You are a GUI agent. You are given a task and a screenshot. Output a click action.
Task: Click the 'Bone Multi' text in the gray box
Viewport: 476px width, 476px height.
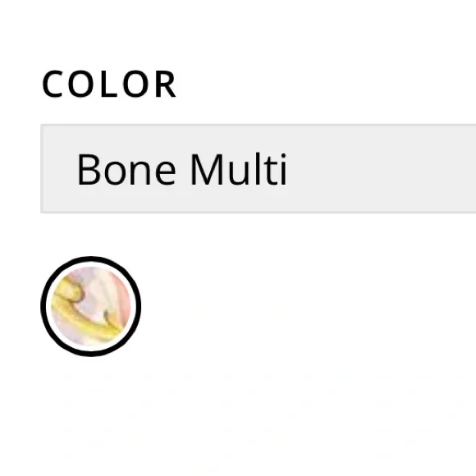[x=182, y=169]
